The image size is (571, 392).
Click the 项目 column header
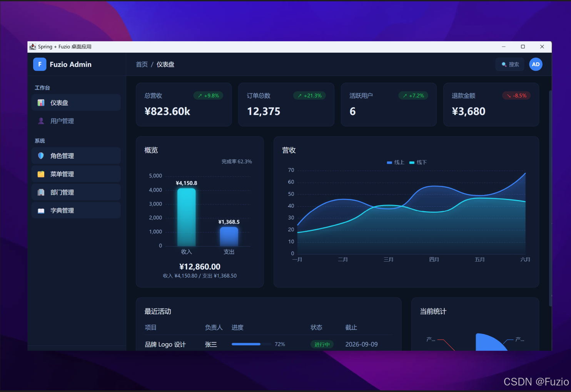click(150, 327)
